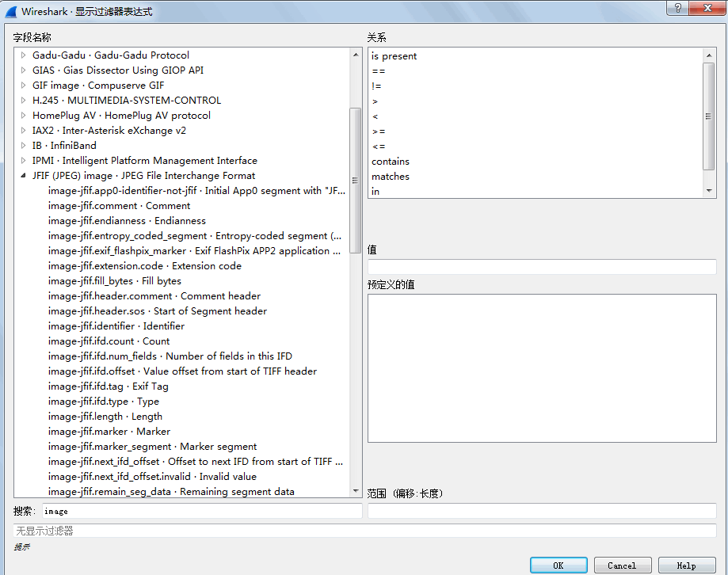Select the image-jfif.ifd.num_fields field
728x575 pixels.
pyautogui.click(x=170, y=356)
